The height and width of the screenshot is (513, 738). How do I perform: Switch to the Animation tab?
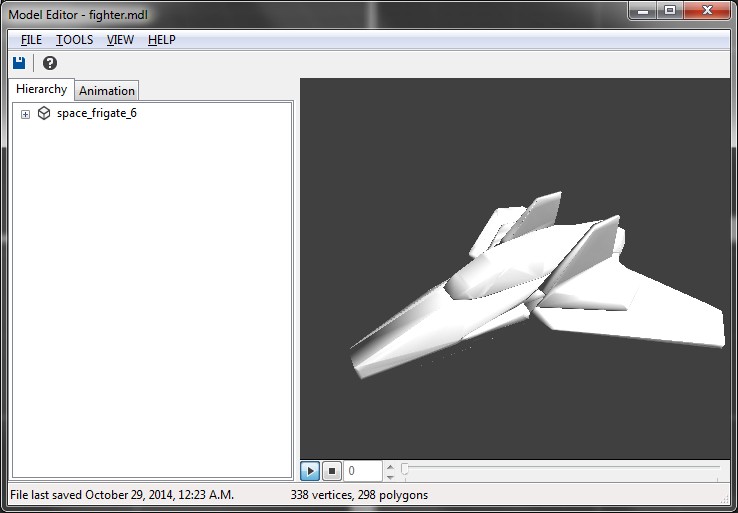click(107, 90)
